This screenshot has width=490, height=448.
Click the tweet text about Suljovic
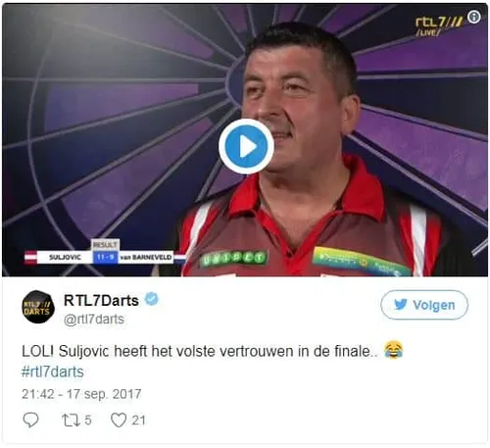[200, 352]
